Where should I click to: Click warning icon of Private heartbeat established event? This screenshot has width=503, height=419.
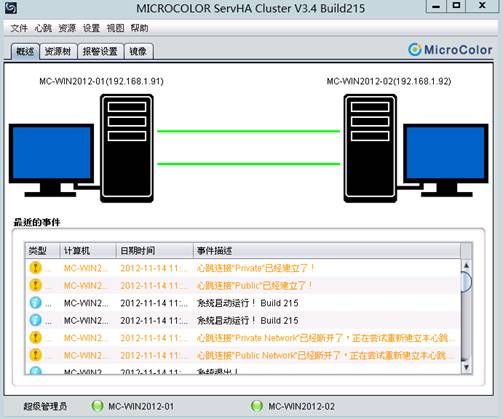pyautogui.click(x=36, y=268)
